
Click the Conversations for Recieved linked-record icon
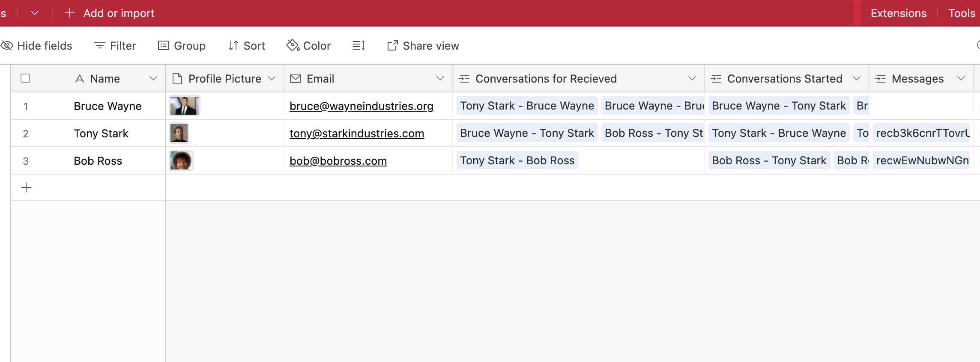coord(464,79)
